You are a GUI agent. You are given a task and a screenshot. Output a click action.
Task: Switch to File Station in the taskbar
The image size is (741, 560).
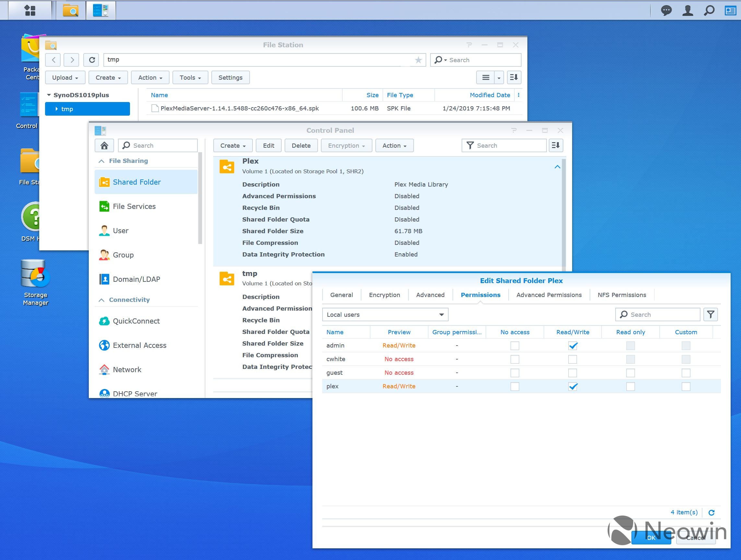tap(70, 10)
